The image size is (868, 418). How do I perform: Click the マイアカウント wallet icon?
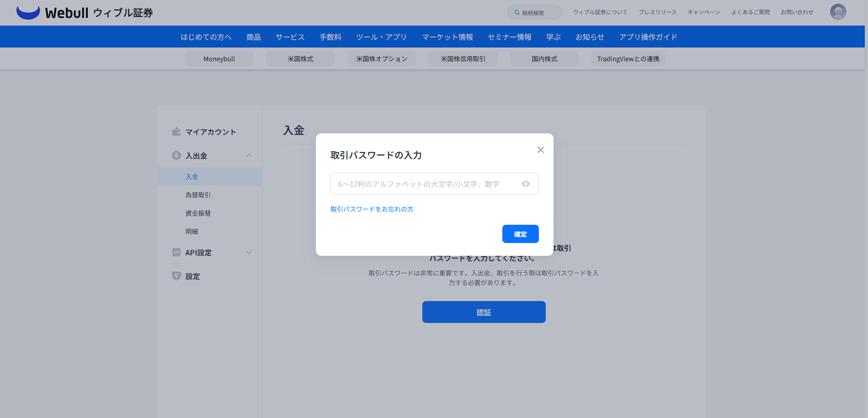coord(176,132)
